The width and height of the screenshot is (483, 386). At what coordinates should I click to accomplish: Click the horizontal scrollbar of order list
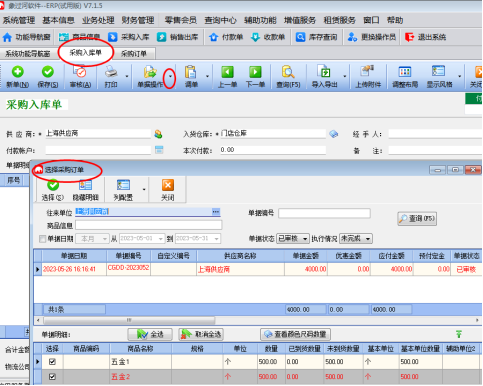[x=129, y=320]
